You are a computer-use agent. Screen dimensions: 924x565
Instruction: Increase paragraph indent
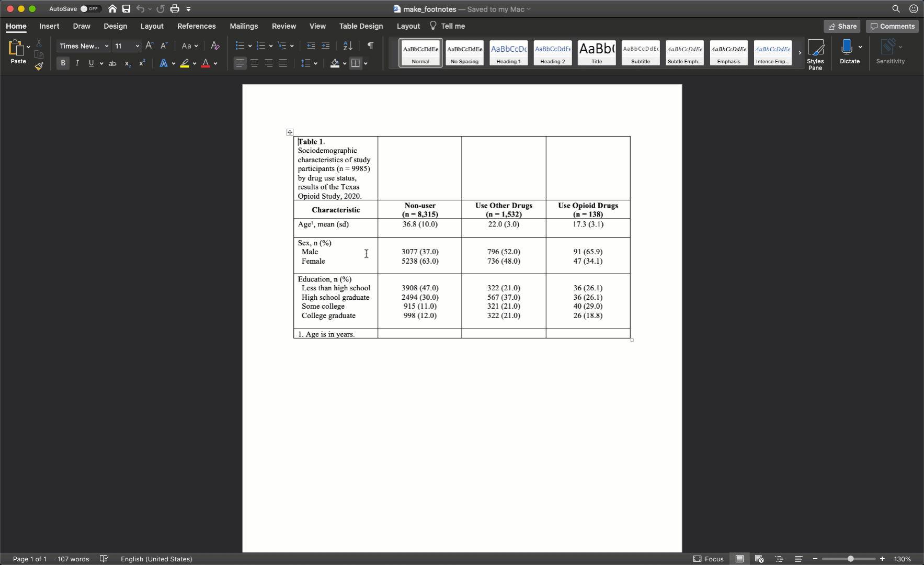tap(325, 46)
